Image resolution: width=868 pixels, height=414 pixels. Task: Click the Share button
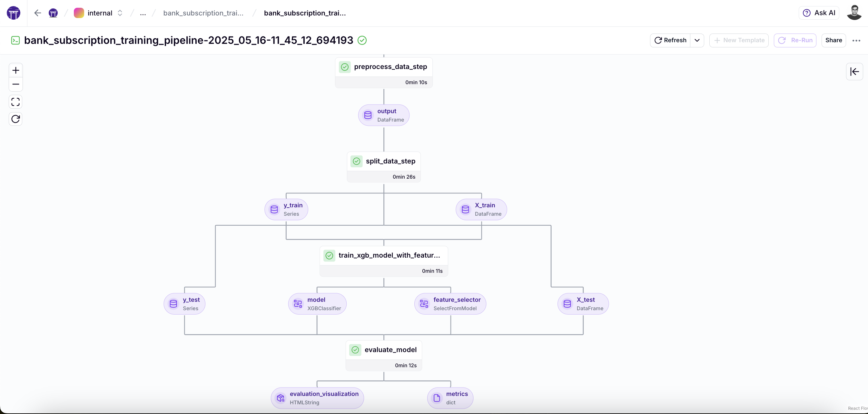833,40
